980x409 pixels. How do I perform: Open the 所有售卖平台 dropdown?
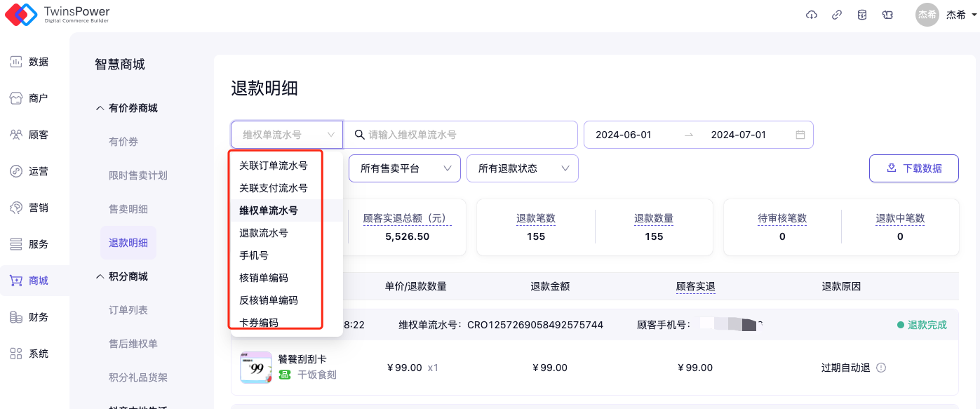pos(404,168)
